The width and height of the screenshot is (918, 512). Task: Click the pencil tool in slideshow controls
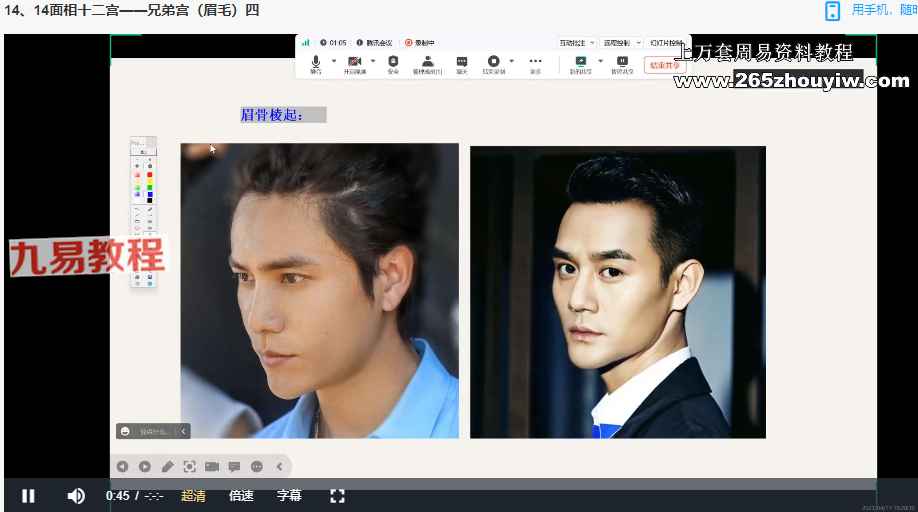pyautogui.click(x=167, y=466)
